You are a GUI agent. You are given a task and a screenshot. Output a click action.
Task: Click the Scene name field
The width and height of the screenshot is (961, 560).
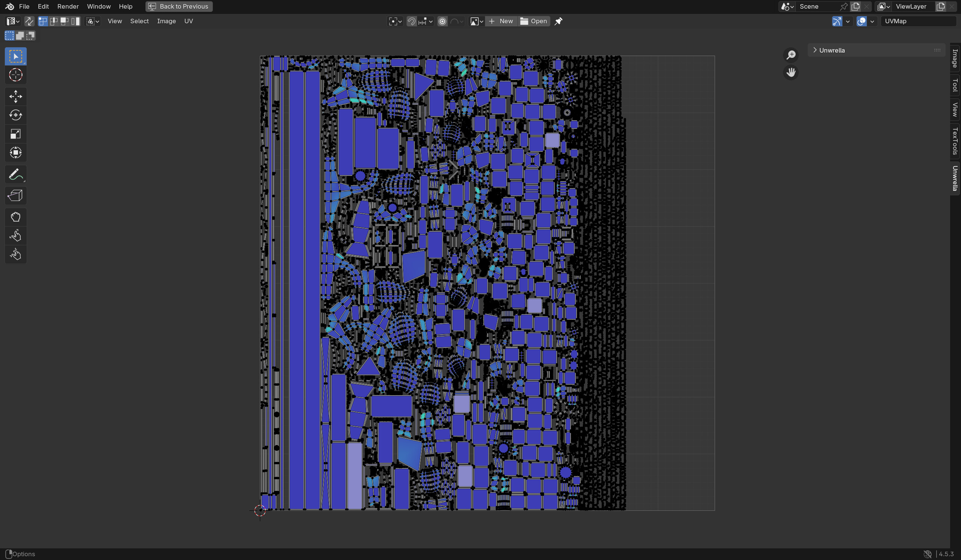click(x=817, y=6)
